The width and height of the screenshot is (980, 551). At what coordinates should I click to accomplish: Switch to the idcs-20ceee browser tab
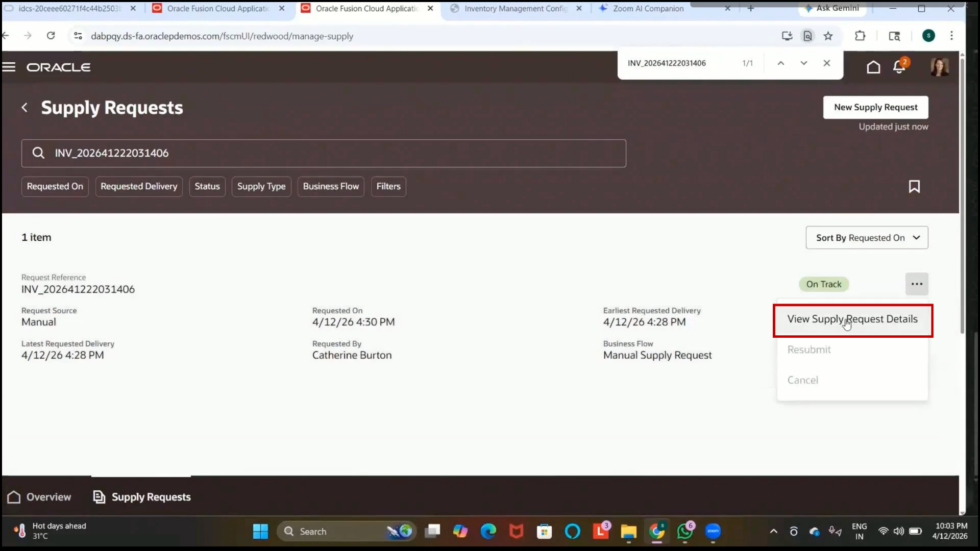tap(70, 9)
